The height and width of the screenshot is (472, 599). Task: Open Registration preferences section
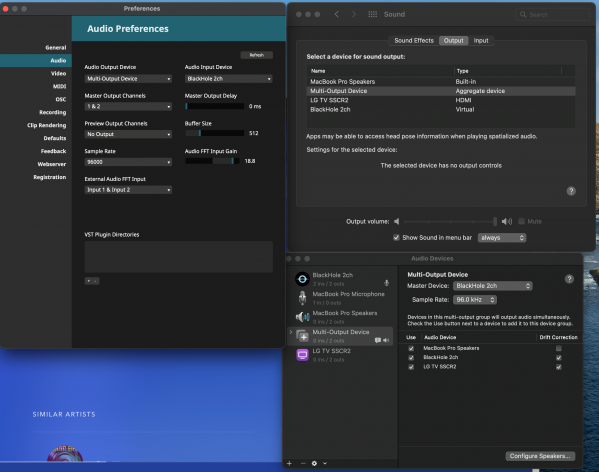pyautogui.click(x=36, y=177)
